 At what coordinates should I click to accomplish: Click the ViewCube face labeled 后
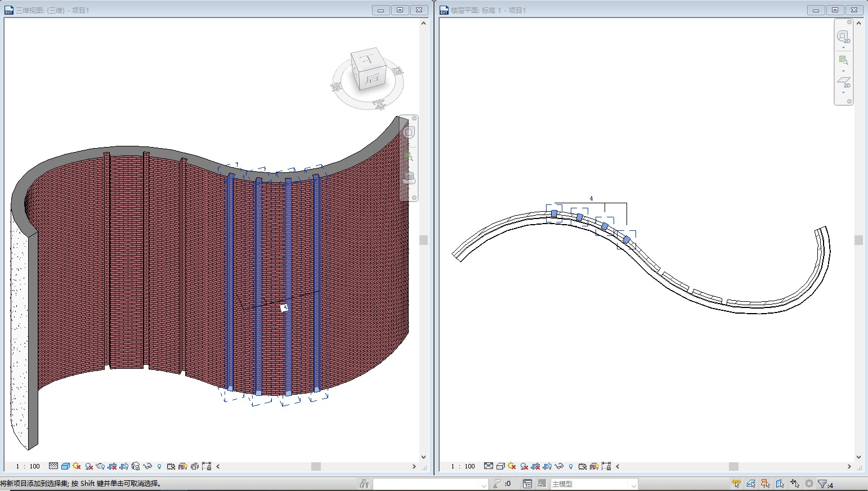coord(372,78)
